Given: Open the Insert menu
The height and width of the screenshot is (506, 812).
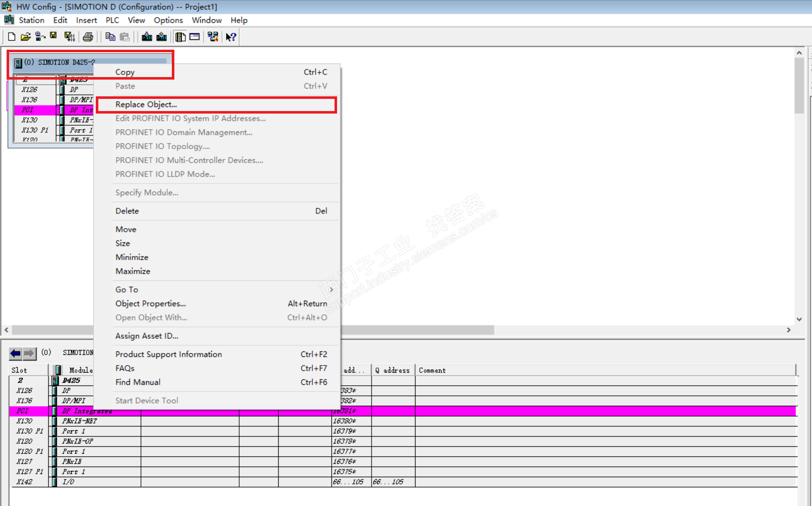Looking at the screenshot, I should point(87,20).
